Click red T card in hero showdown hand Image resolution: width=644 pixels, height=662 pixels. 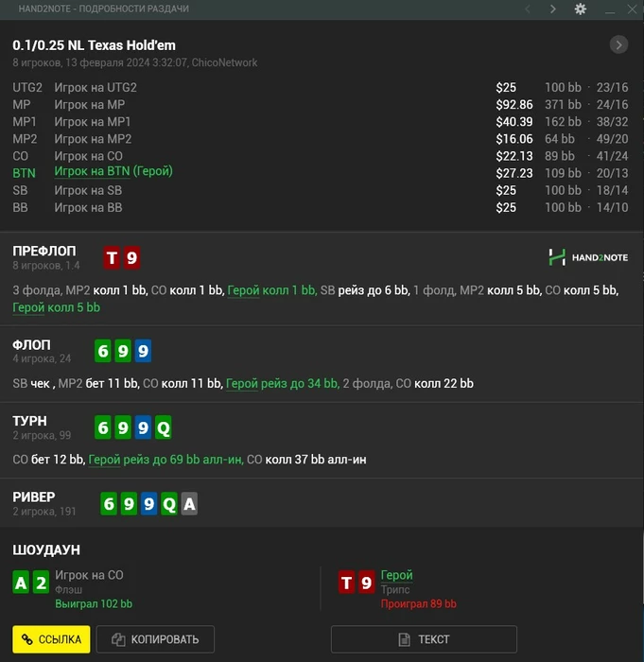pyautogui.click(x=347, y=583)
